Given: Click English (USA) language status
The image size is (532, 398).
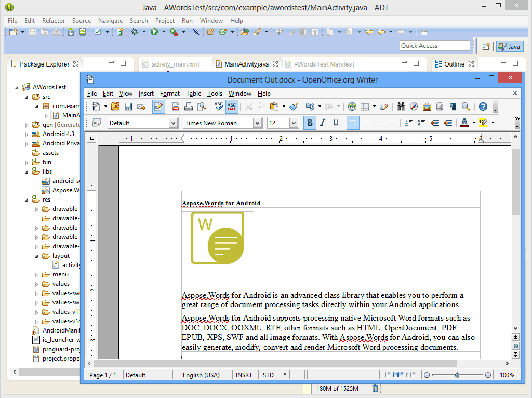Looking at the screenshot, I should pos(201,375).
